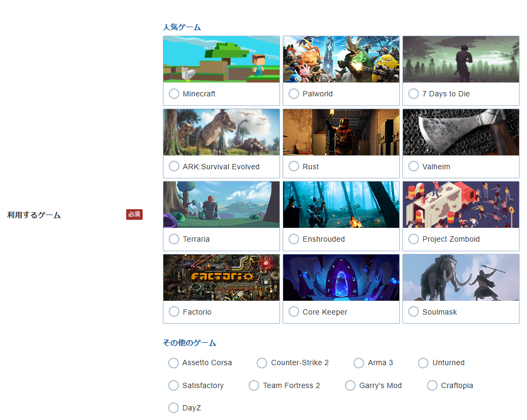The image size is (527, 420).
Task: Click the Arma 3 label text
Action: coord(381,363)
